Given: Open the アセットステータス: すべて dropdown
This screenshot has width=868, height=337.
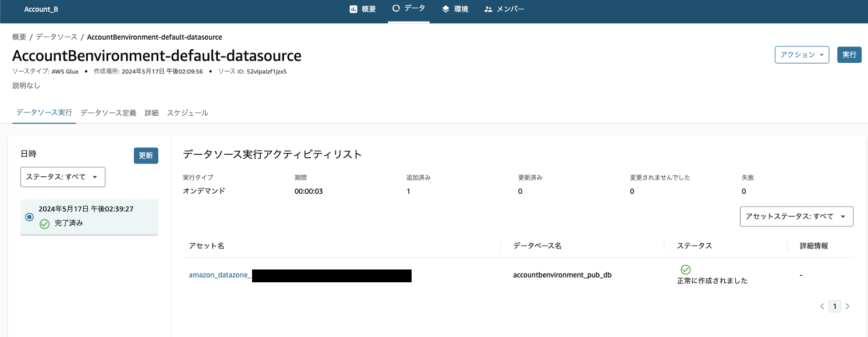Looking at the screenshot, I should [x=796, y=216].
